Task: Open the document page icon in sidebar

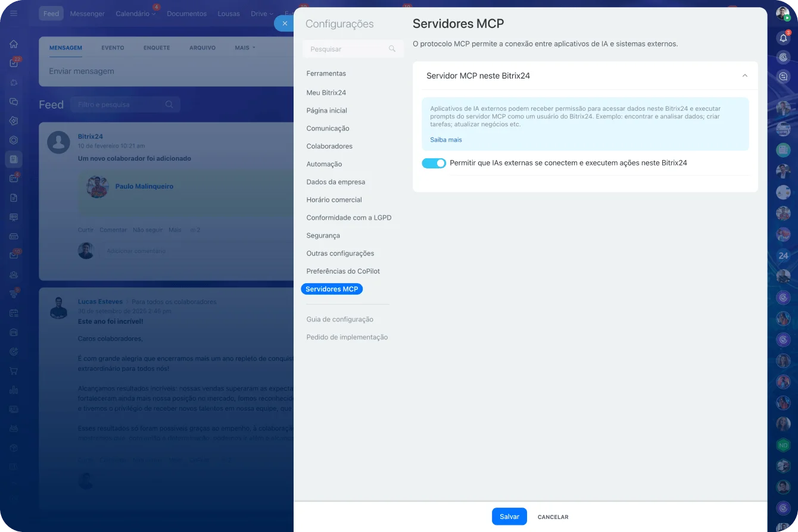Action: click(x=14, y=198)
